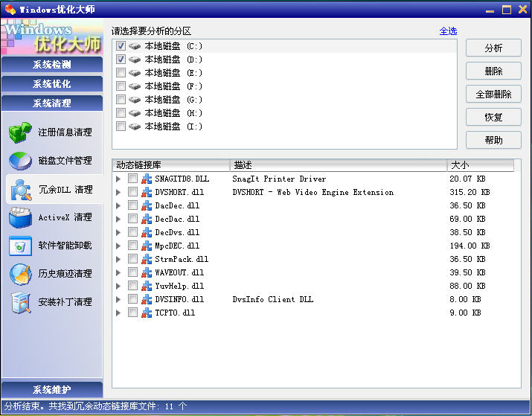Image resolution: width=532 pixels, height=416 pixels.
Task: Click the DLL icon beside WAVEOUT.dll
Action: [147, 272]
